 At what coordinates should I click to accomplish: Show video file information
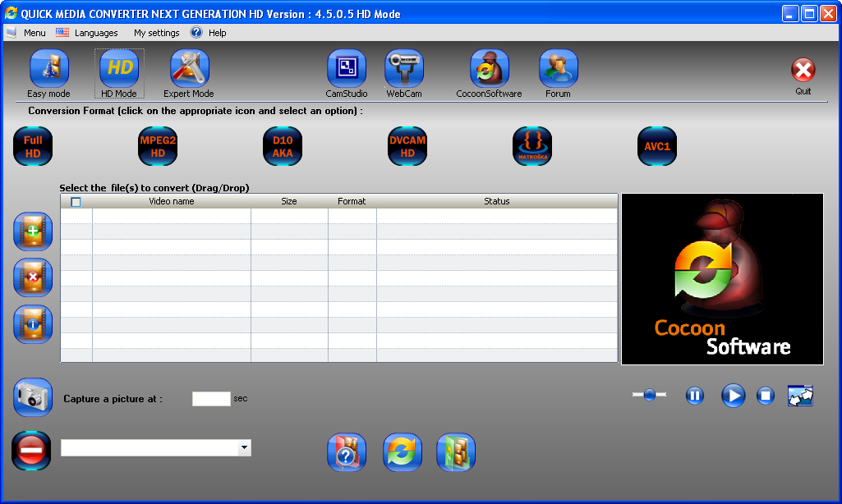click(33, 324)
